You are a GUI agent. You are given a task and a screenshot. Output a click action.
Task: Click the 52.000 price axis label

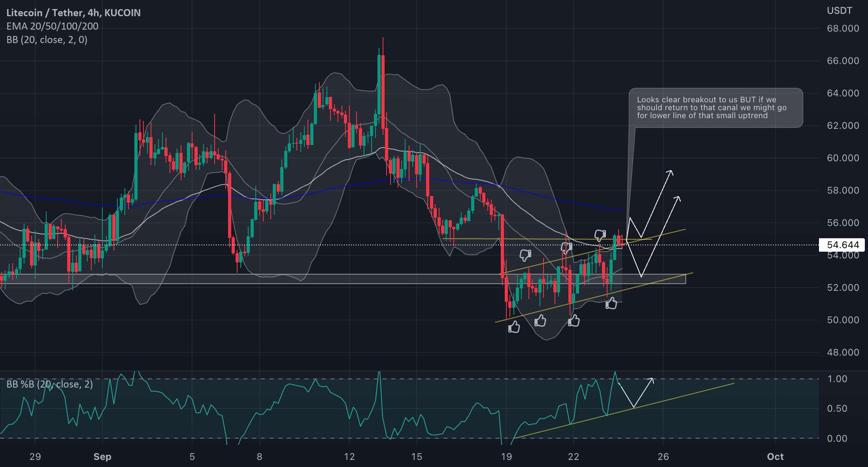(x=843, y=288)
